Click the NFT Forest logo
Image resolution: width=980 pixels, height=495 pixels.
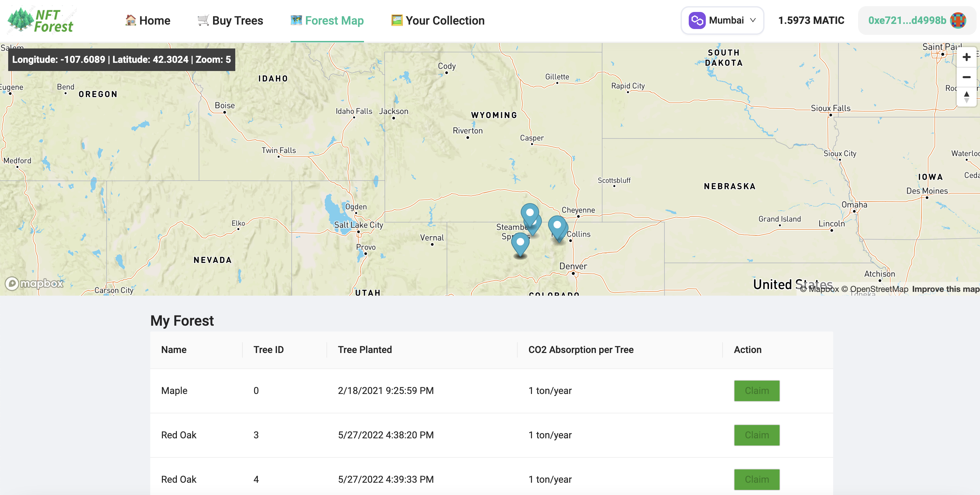point(40,20)
